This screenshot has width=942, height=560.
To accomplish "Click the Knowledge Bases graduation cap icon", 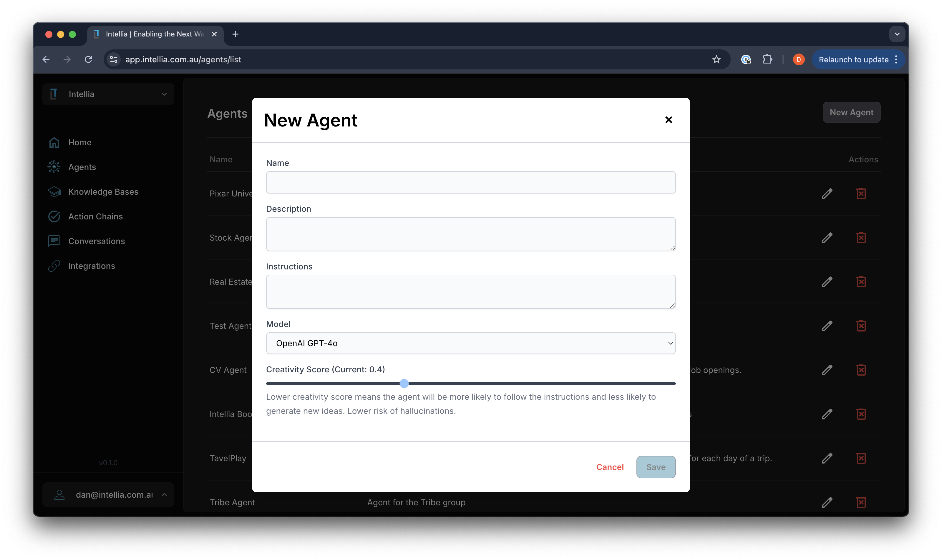I will click(x=54, y=192).
